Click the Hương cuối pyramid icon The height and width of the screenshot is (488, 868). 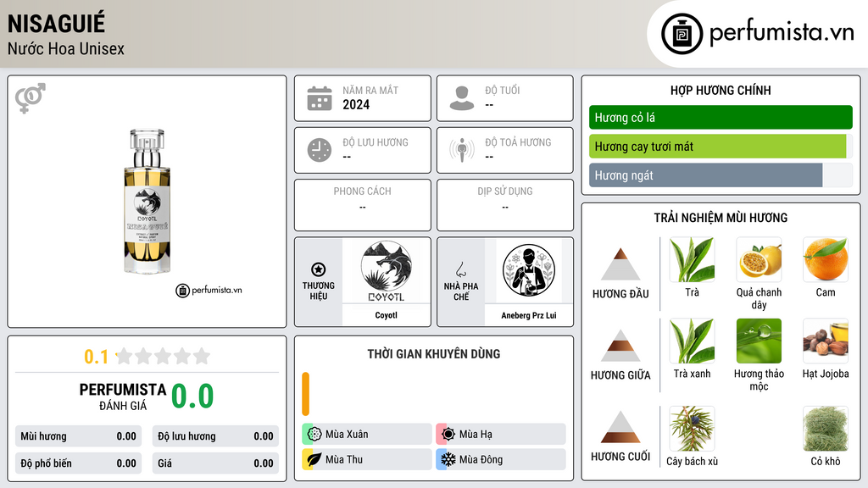pyautogui.click(x=620, y=427)
